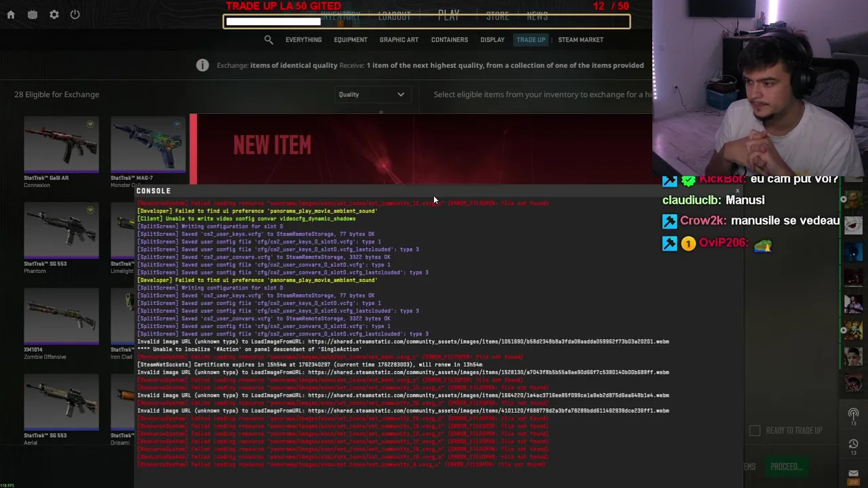Open the settings gear icon

[54, 14]
